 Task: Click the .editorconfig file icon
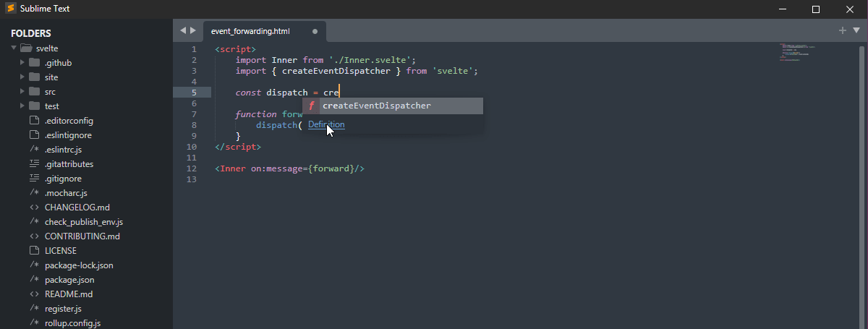[34, 120]
